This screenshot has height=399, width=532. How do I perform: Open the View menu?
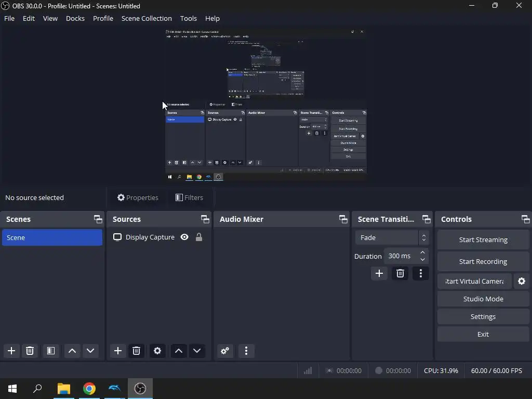point(50,18)
